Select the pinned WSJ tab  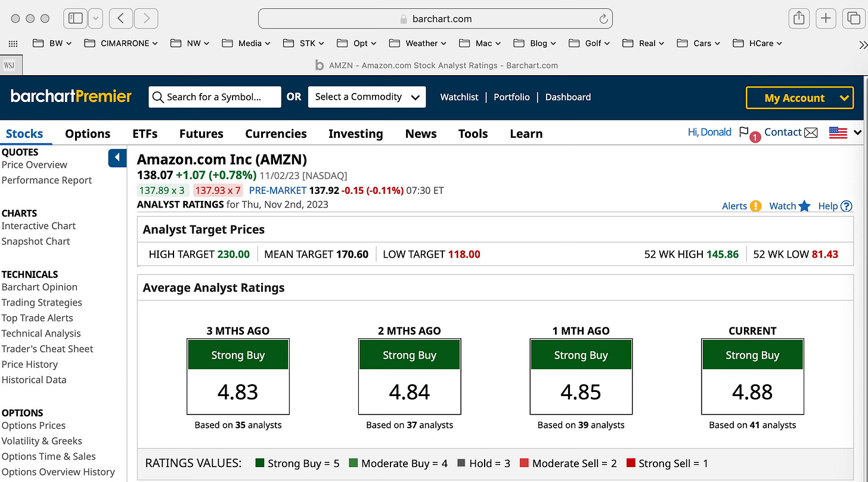click(x=11, y=65)
